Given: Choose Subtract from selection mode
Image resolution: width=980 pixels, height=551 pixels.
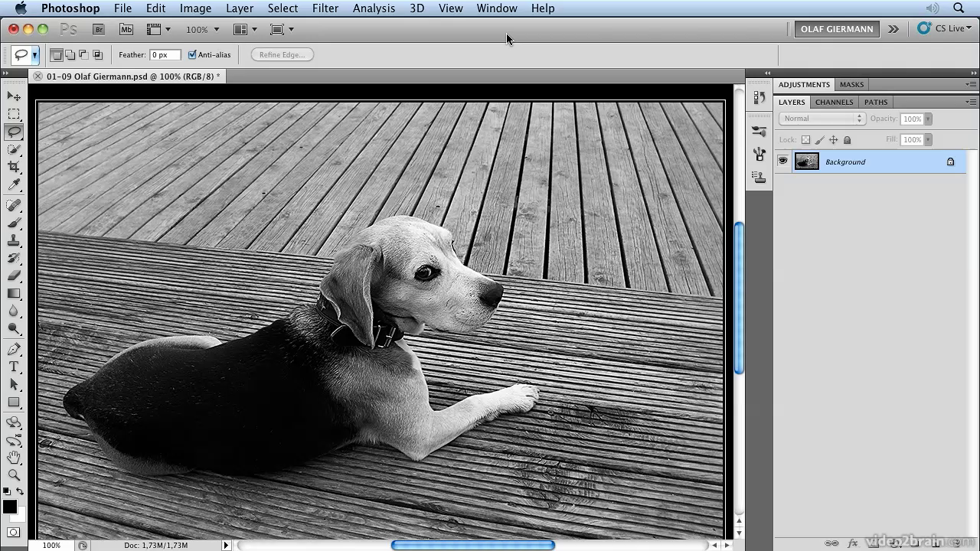Looking at the screenshot, I should (x=83, y=54).
